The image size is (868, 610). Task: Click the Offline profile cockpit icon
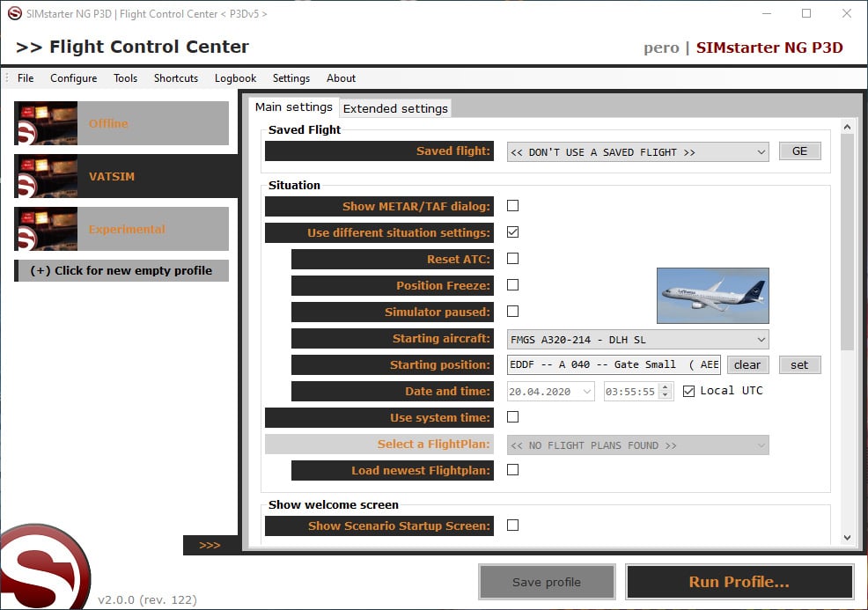[46, 123]
